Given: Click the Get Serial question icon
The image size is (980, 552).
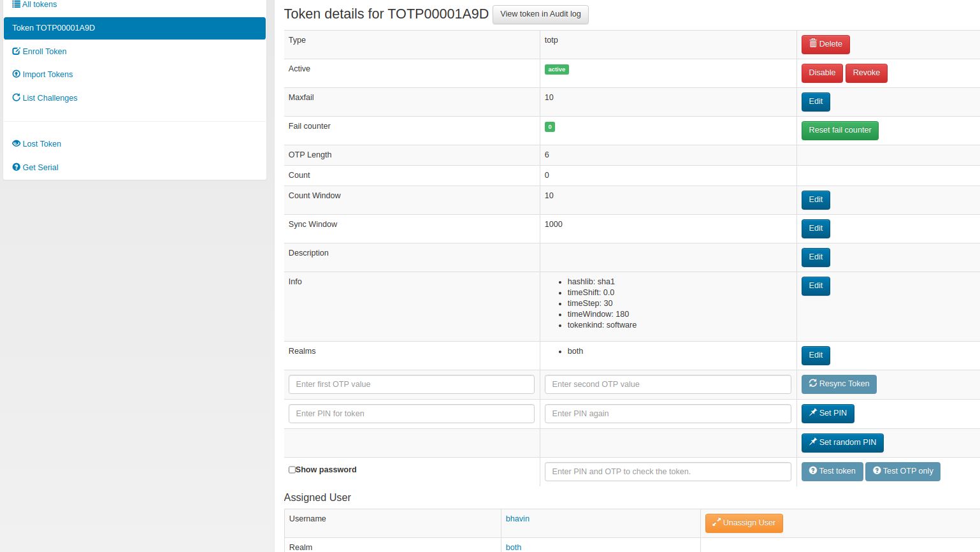Looking at the screenshot, I should coord(16,167).
